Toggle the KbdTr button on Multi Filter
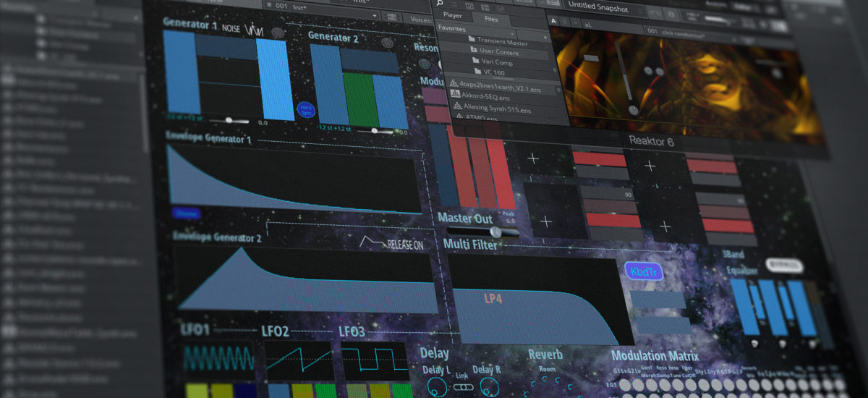868x398 pixels. coord(644,271)
